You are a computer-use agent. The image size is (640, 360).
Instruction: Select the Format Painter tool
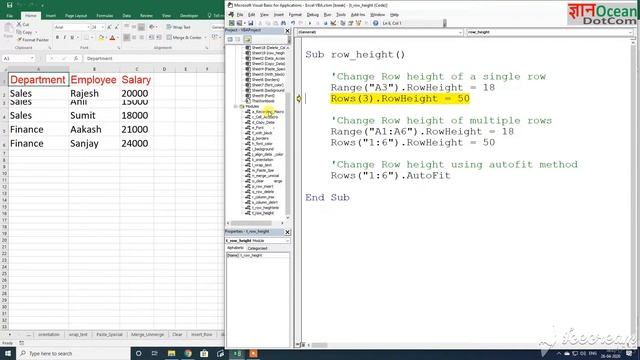33,40
